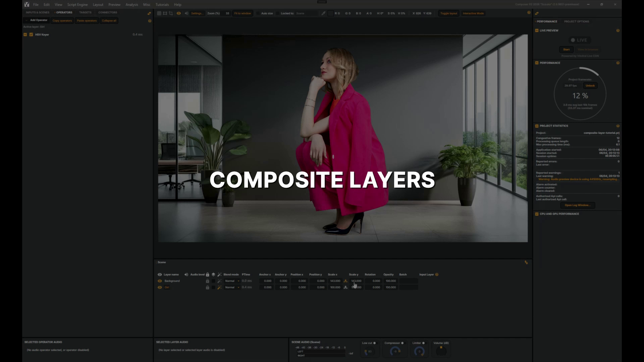Click Open Log Window button
This screenshot has height=362, width=644.
[578, 205]
